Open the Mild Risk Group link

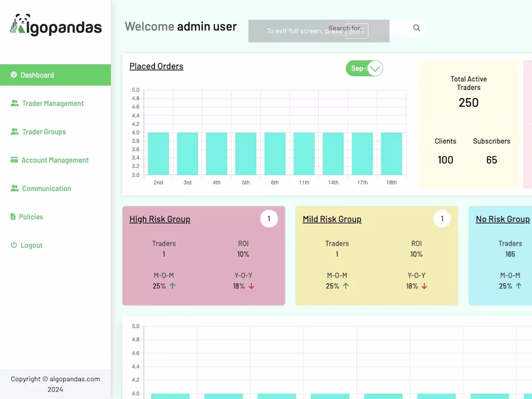tap(332, 219)
